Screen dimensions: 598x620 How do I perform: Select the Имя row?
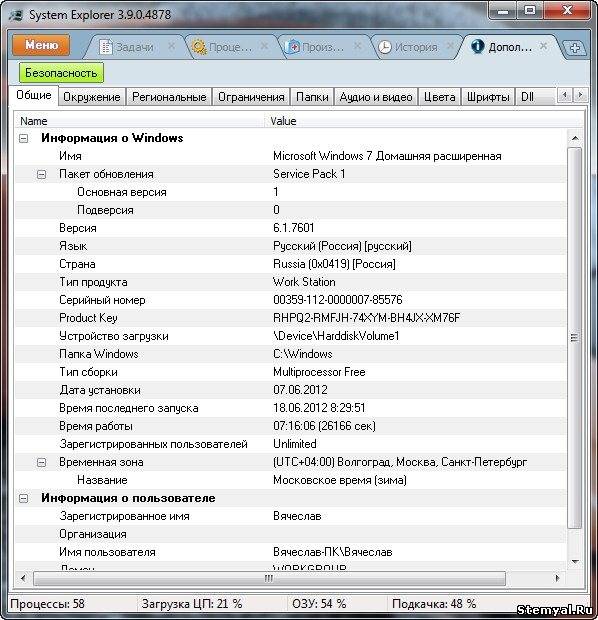[x=291, y=156]
